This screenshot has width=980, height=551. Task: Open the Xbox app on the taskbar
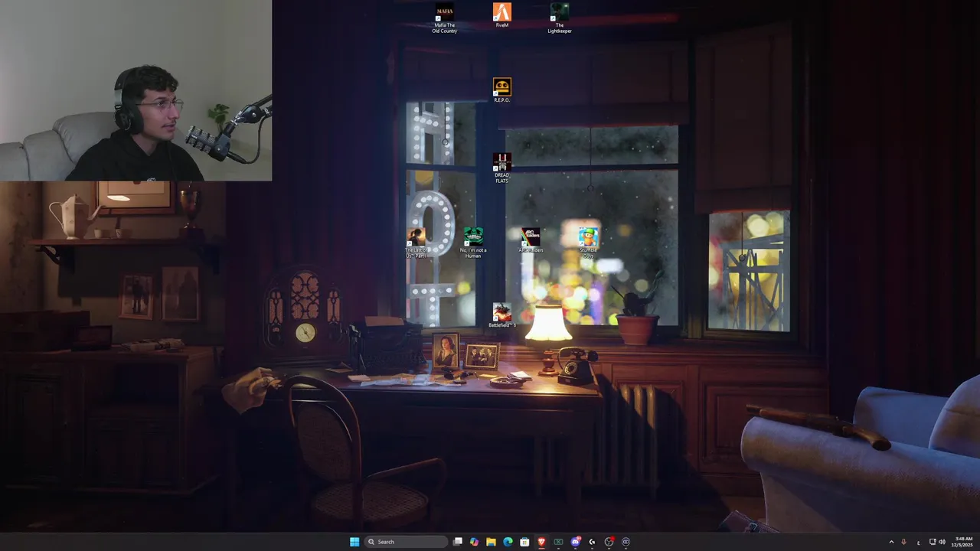[558, 542]
